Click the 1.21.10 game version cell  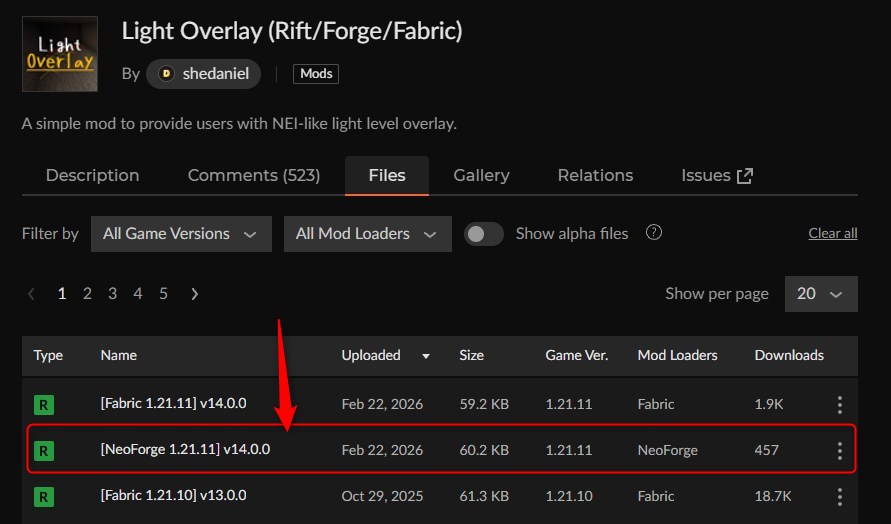569,496
